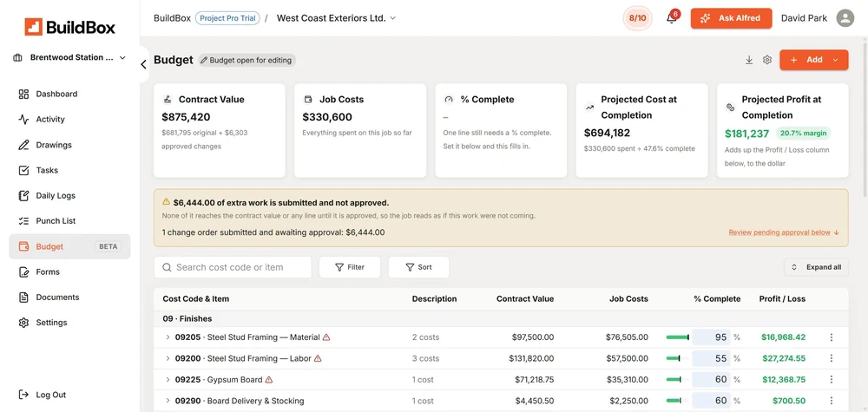Viewport: 868px width, 412px height.
Task: Click the Contract Value card icon
Action: pyautogui.click(x=168, y=100)
